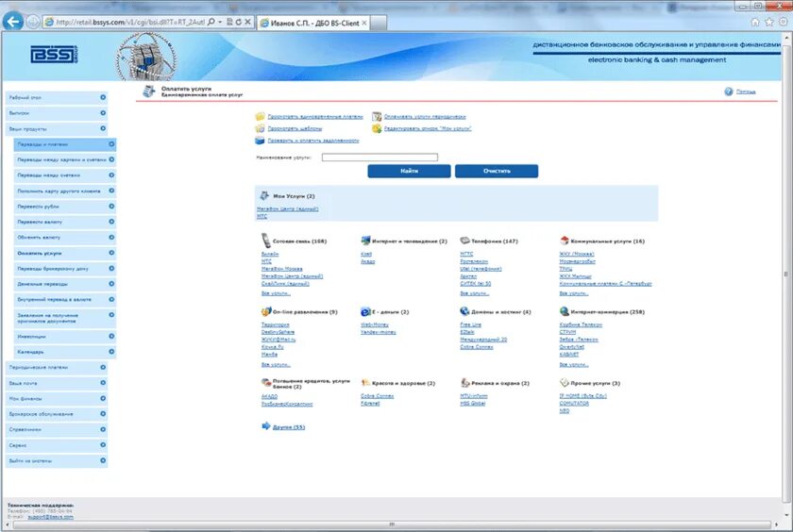This screenshot has width=793, height=532.
Task: Click the mobile phone icon for Сотовая связь
Action: tap(266, 241)
